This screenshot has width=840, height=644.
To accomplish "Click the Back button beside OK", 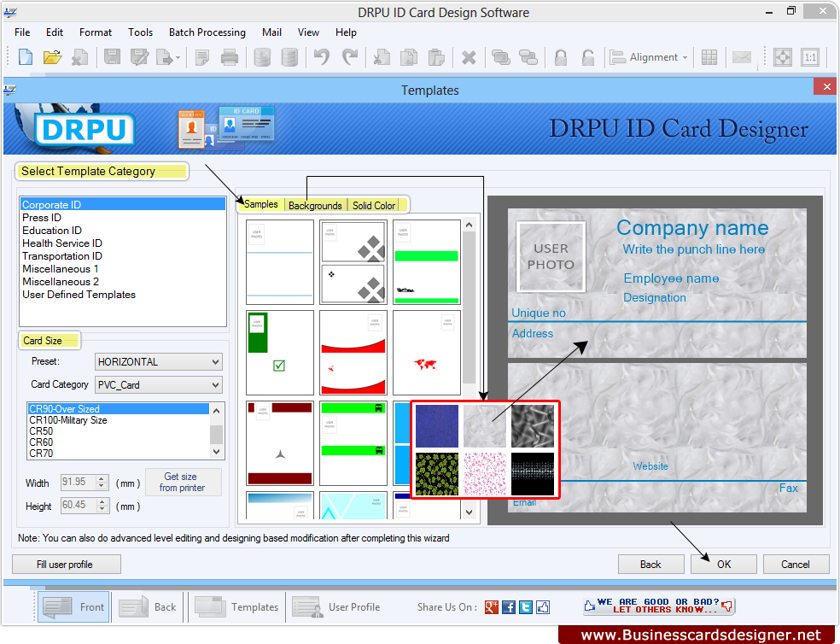I will (650, 564).
